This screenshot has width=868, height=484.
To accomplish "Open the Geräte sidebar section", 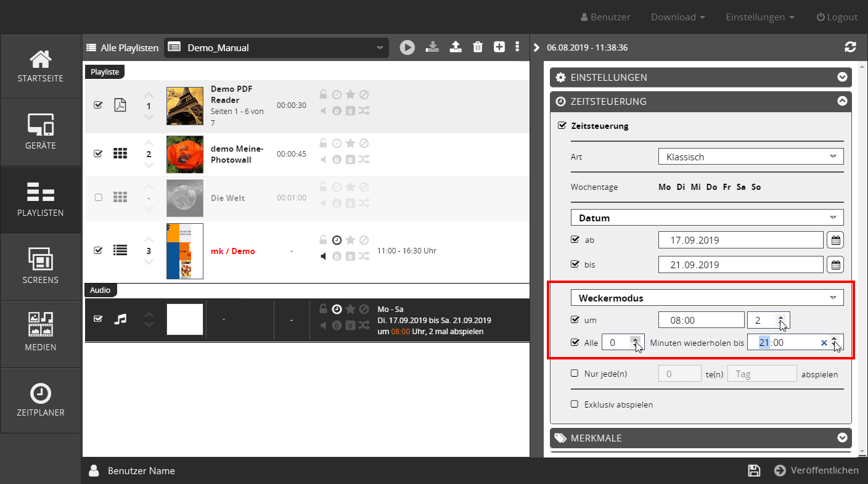I will [41, 132].
